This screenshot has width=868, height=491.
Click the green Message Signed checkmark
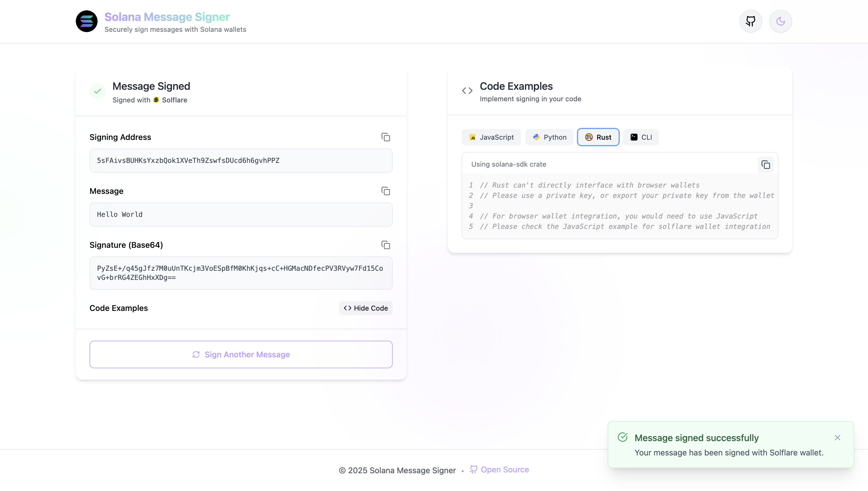tap(98, 91)
